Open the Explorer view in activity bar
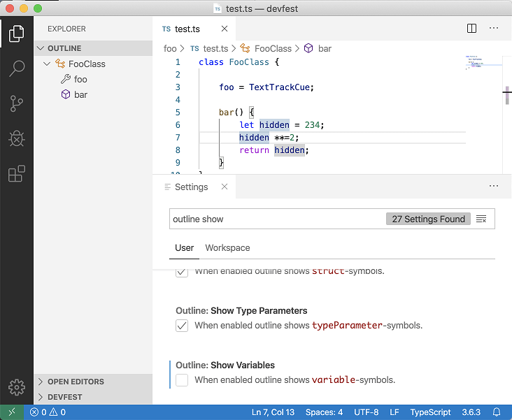 tap(17, 33)
